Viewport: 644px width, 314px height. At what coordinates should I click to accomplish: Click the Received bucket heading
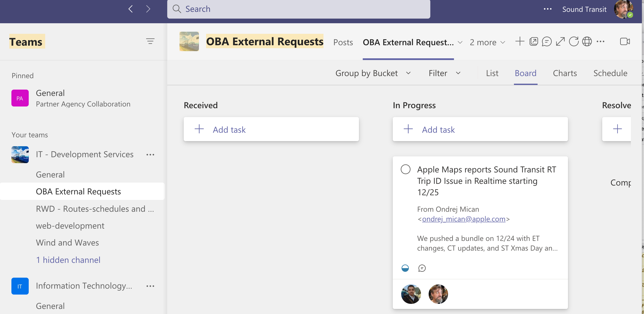click(x=201, y=105)
